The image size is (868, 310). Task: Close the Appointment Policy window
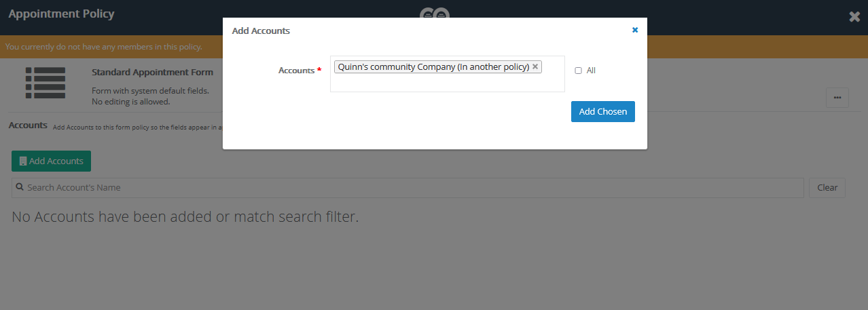coord(854,17)
